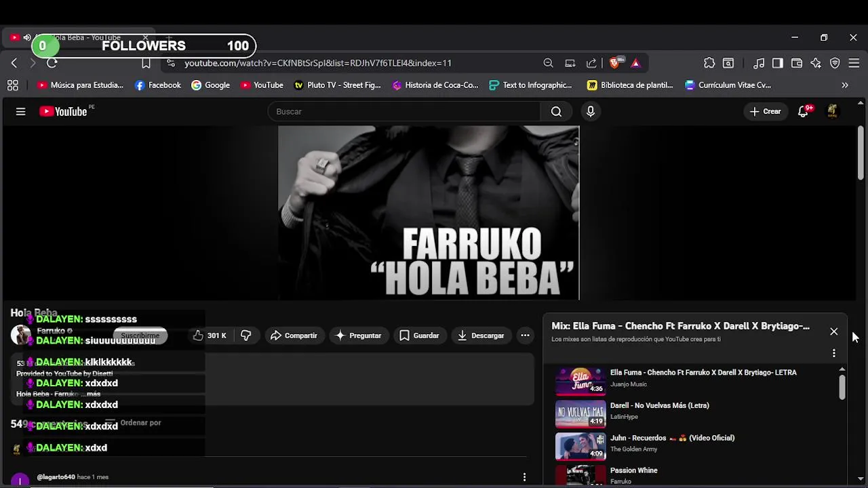The width and height of the screenshot is (868, 488).
Task: Open Brave VPN shield icon
Action: 835,63
